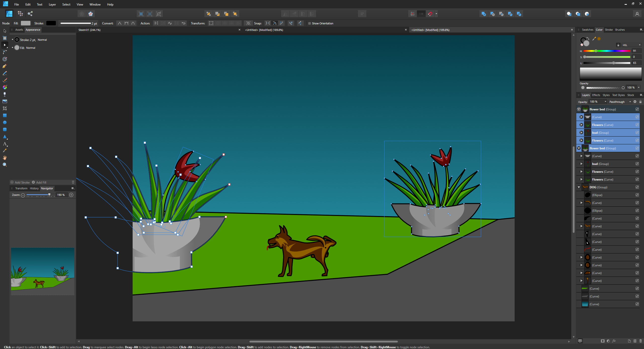Screen dimensions: 644x349
Task: Click the black Stroke color swatch
Action: coord(51,23)
